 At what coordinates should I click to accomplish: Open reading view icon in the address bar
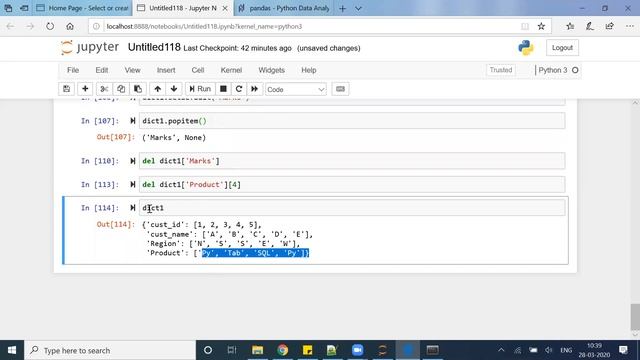[x=525, y=27]
